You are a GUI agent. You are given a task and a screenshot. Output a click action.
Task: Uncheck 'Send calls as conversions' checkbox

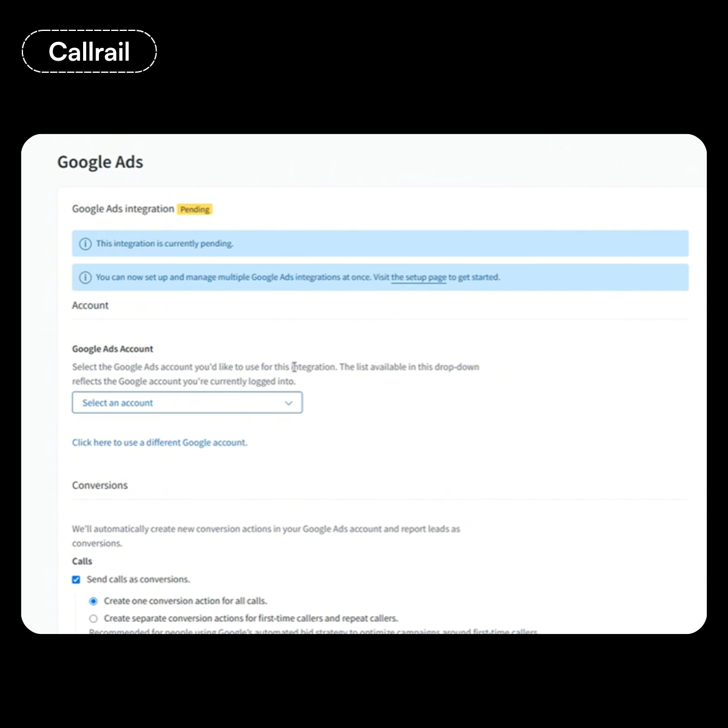point(76,579)
